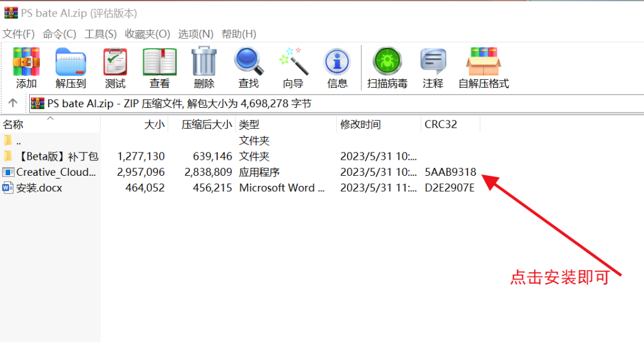
Task: Click the Microsoft Word type cell
Action: pos(281,188)
